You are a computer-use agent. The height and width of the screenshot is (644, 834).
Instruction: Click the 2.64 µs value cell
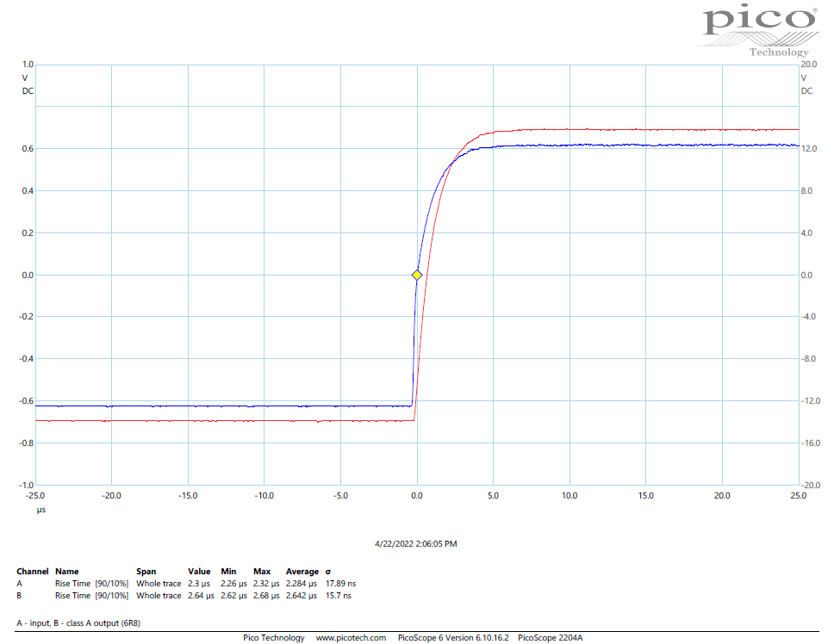[201, 596]
